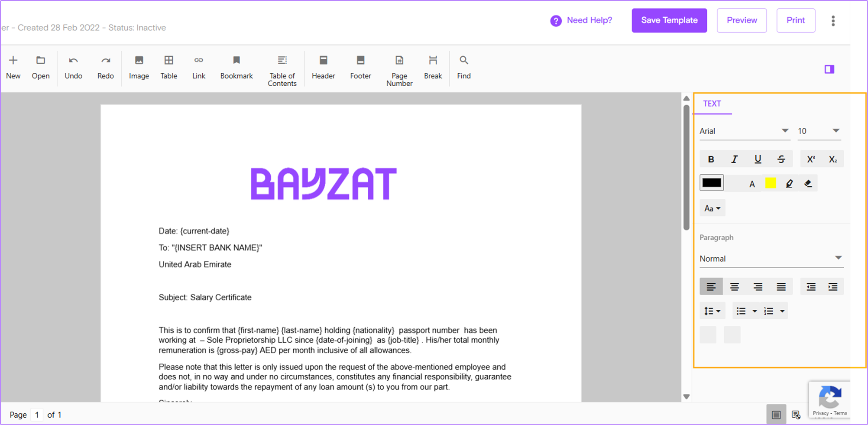Toggle Superscript formatting
The height and width of the screenshot is (425, 868).
(811, 159)
